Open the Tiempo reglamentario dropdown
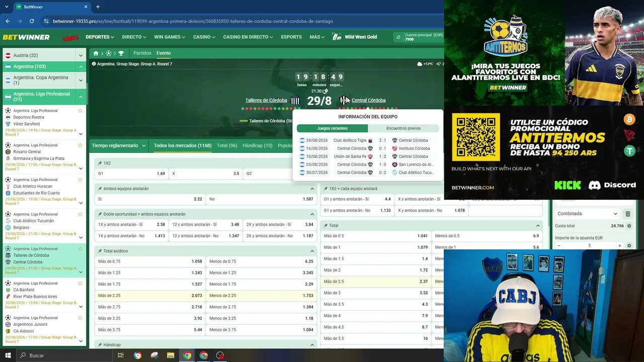This screenshot has height=362, width=644. [119, 146]
